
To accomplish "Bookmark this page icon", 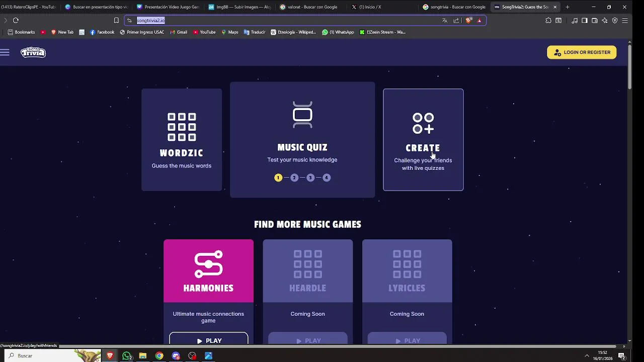I will (116, 21).
